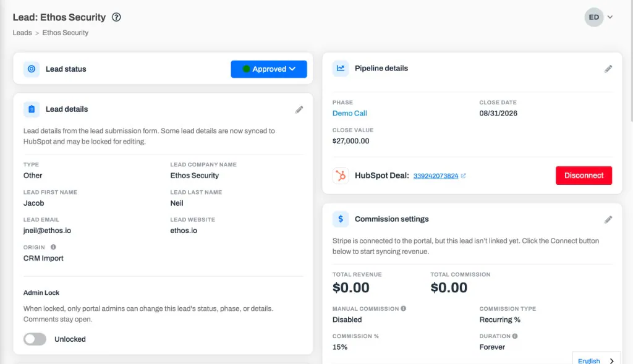Click the Recurring % commission type value

click(499, 320)
